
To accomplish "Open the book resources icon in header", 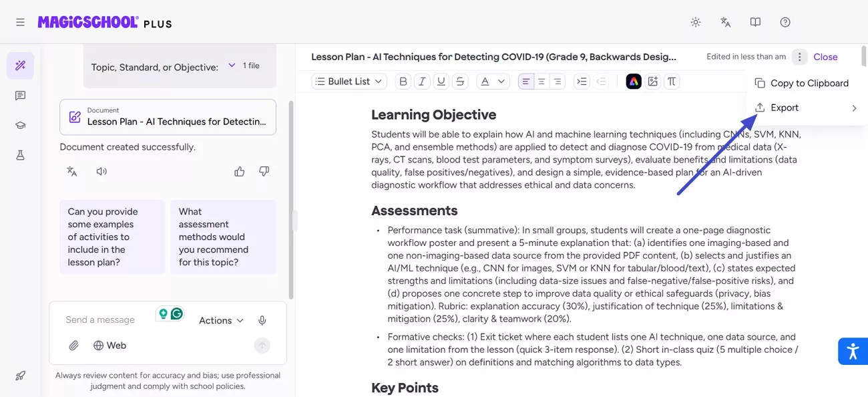I will click(x=755, y=22).
